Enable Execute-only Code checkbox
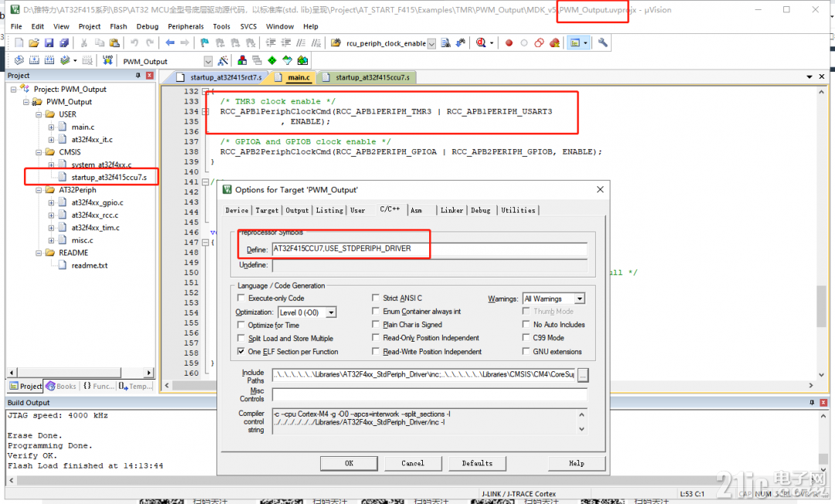Viewport: 835px width, 504px height. coord(241,298)
